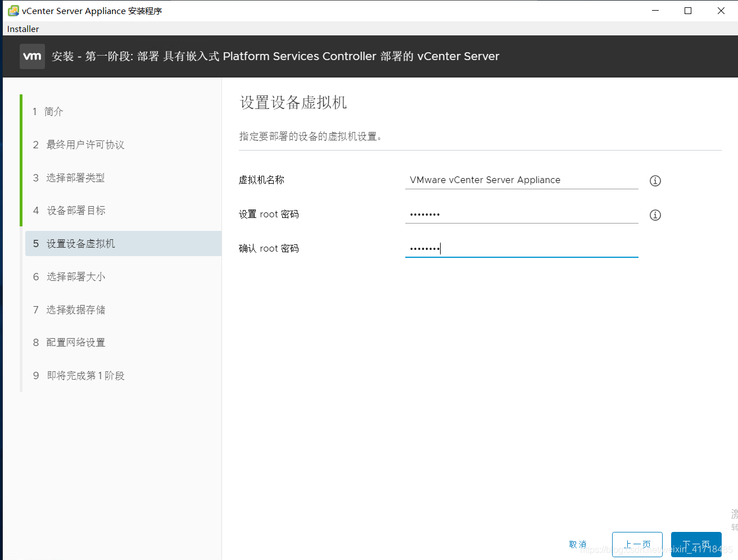Click the 上一页 previous button
The height and width of the screenshot is (560, 738).
click(637, 544)
